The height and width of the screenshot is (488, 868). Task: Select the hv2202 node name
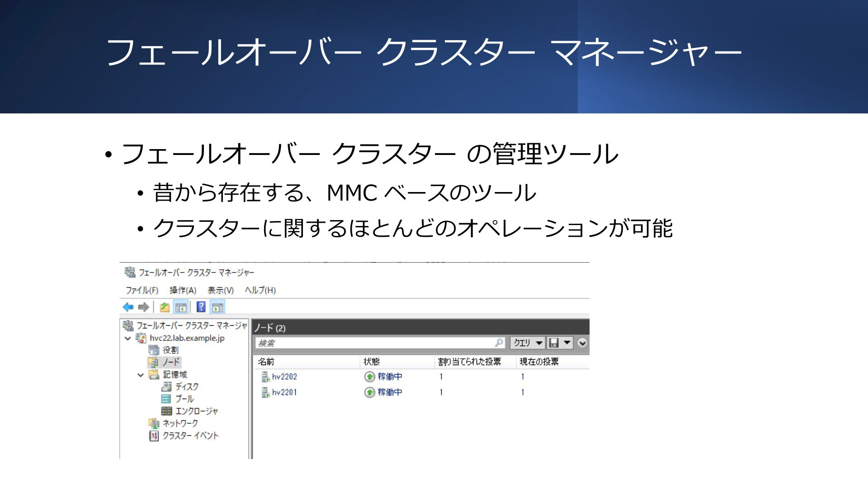pos(284,377)
